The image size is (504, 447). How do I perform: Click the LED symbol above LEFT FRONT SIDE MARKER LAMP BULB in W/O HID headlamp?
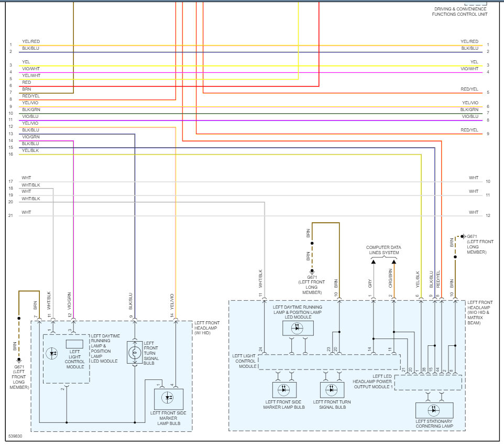283,389
